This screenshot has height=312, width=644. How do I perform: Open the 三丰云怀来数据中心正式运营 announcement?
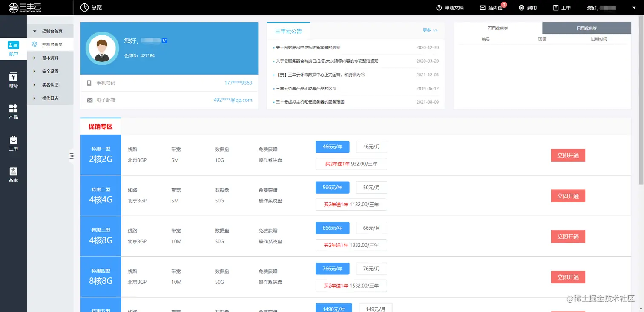320,75
